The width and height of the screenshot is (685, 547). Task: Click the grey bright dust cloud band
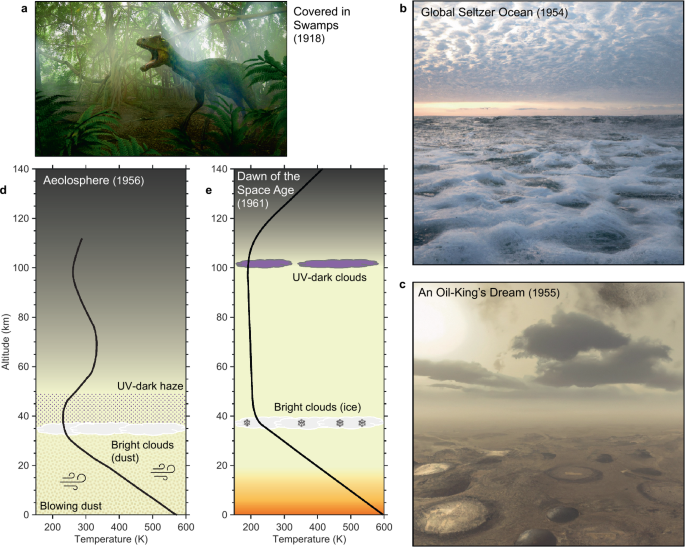pos(111,429)
